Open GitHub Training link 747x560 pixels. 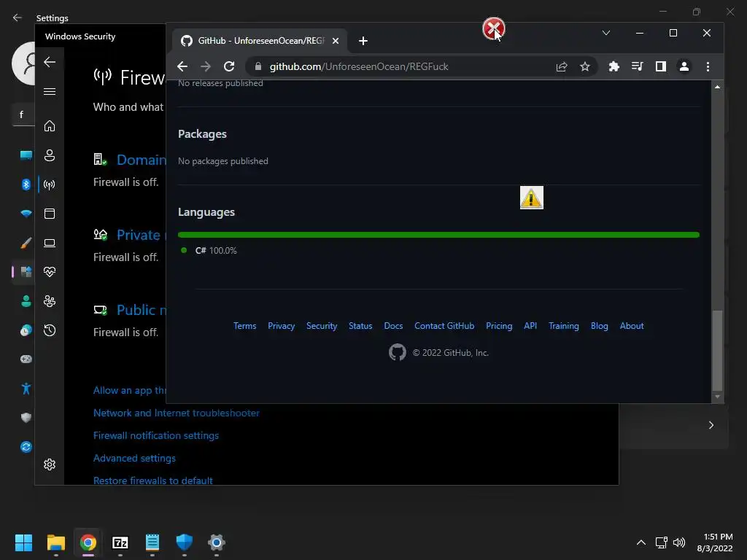564,326
